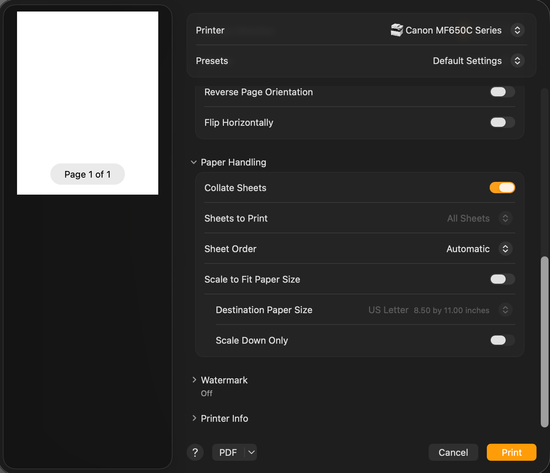The image size is (550, 473).
Task: Click the Sheet Order label
Action: tap(230, 249)
